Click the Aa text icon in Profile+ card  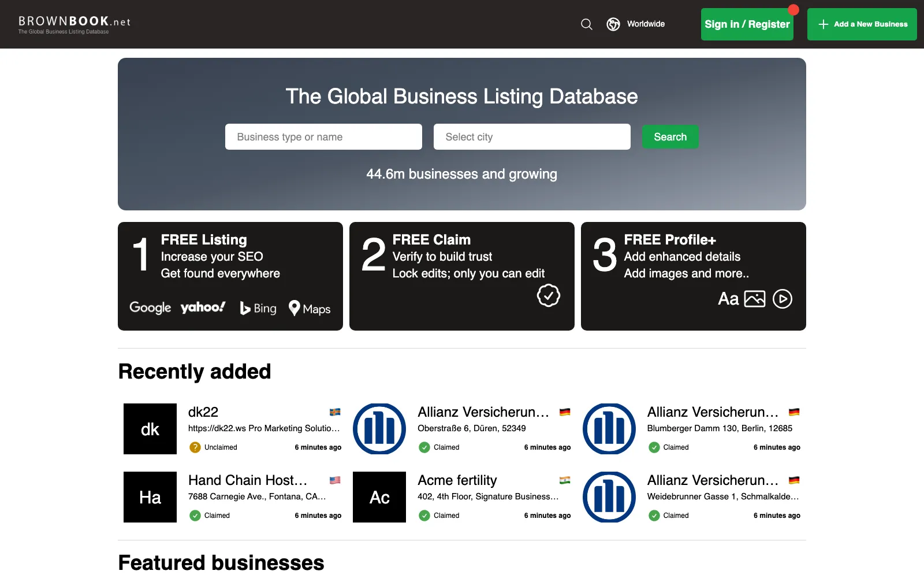728,299
